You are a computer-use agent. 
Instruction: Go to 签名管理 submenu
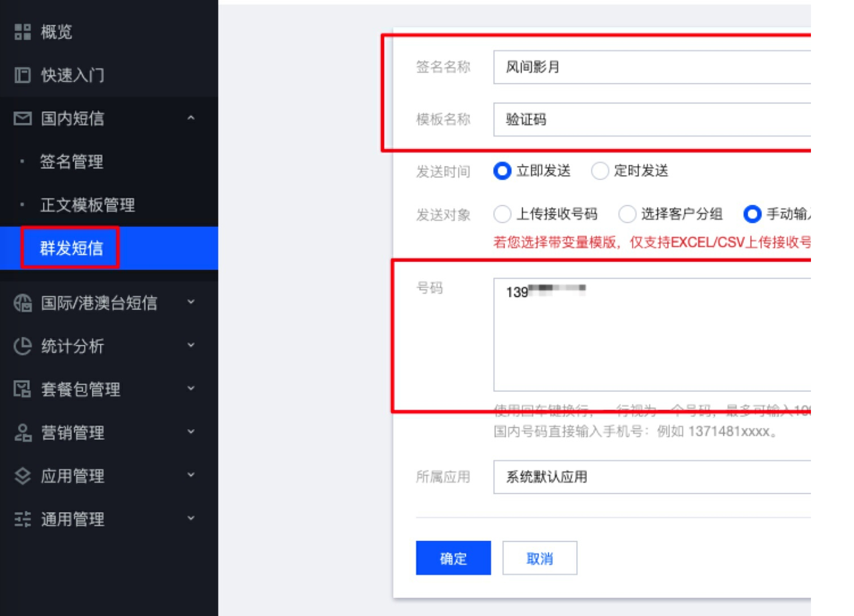[x=72, y=162]
